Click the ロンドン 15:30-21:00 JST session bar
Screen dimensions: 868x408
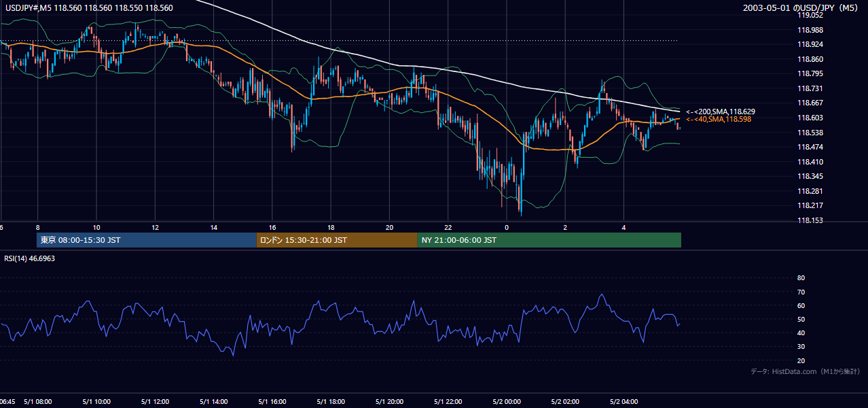[x=337, y=240]
